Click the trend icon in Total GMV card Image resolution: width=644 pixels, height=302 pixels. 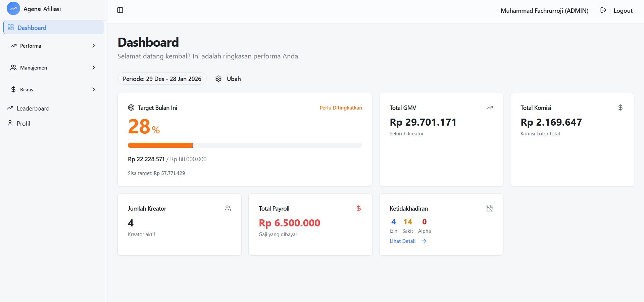click(490, 107)
